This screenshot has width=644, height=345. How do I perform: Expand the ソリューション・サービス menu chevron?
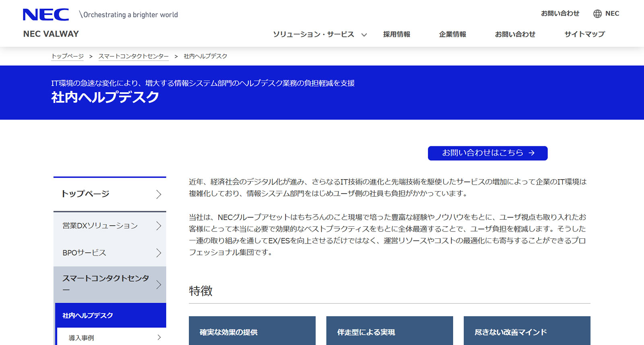tap(364, 35)
